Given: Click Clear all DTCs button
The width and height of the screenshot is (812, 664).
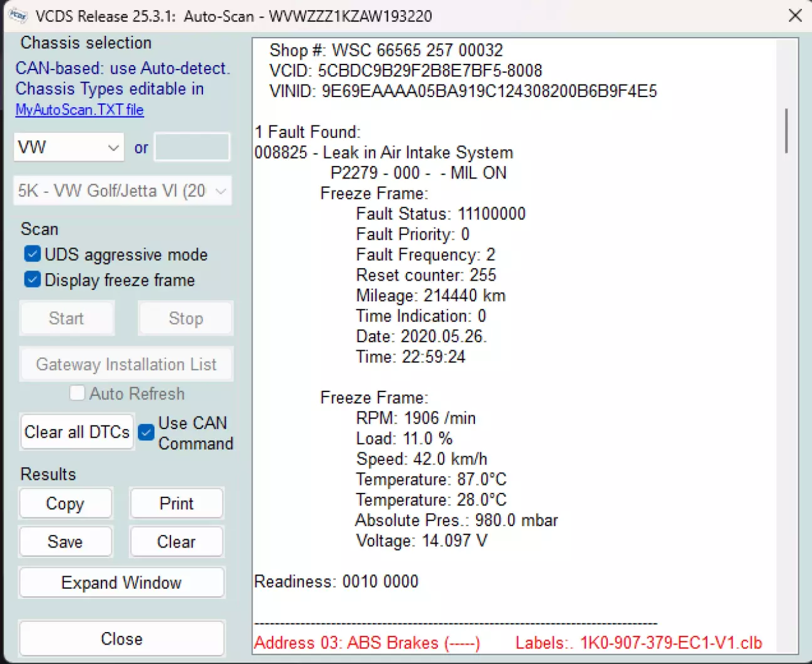Looking at the screenshot, I should tap(77, 432).
